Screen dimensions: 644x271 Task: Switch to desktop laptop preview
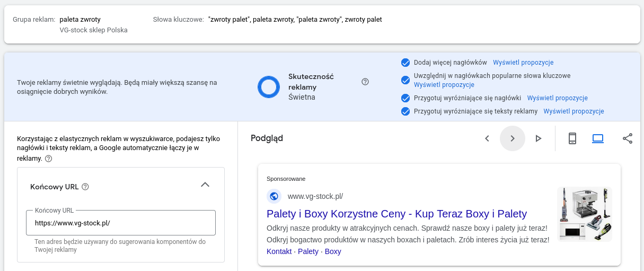point(598,138)
